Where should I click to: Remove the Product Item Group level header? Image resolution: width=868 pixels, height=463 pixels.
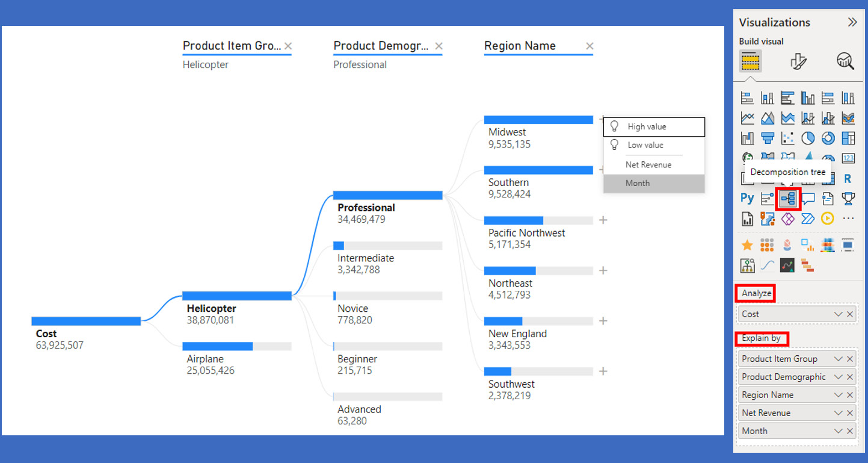click(x=288, y=46)
